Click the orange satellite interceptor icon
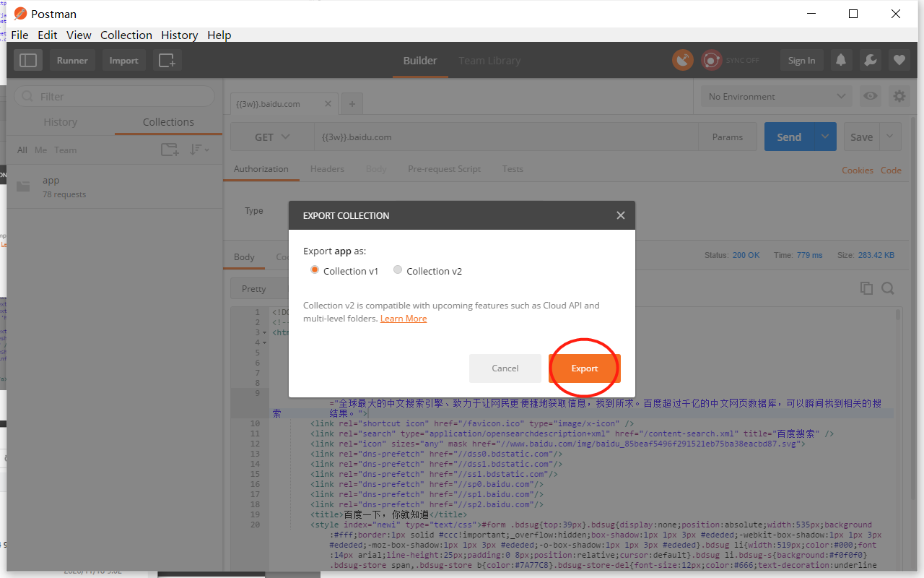The image size is (924, 578). (683, 60)
